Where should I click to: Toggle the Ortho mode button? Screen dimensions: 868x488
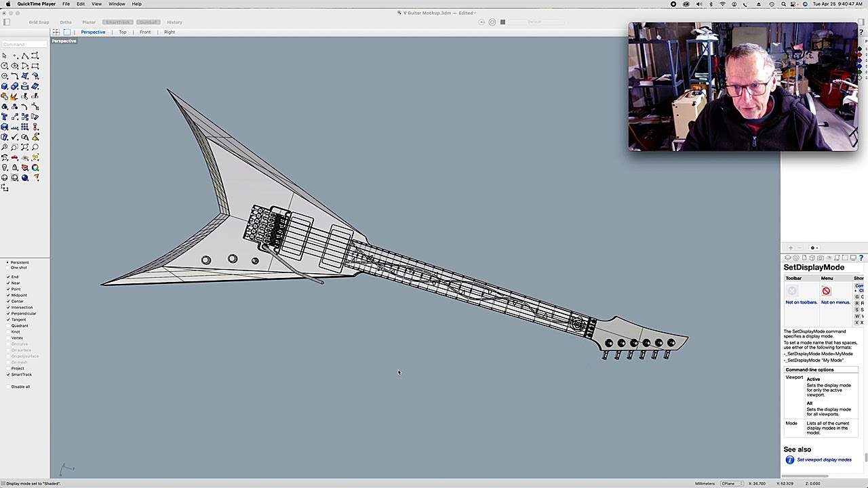pos(65,22)
